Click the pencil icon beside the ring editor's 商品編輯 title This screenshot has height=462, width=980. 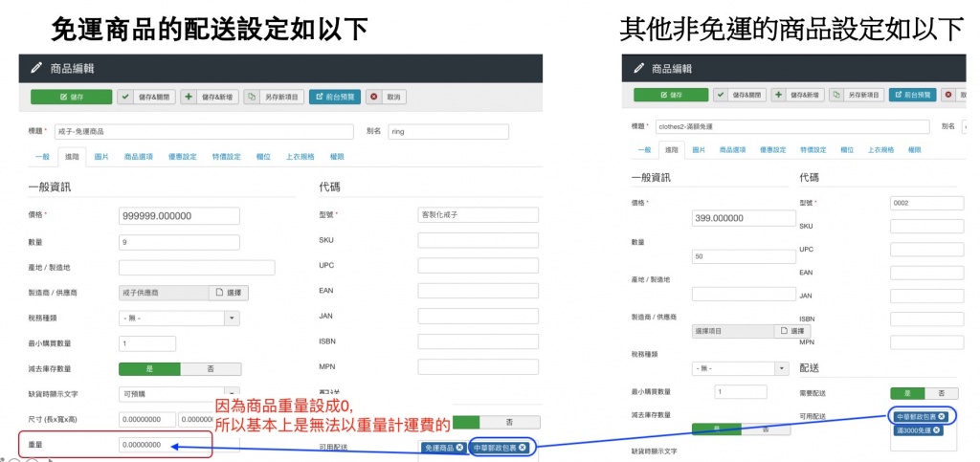click(x=36, y=68)
